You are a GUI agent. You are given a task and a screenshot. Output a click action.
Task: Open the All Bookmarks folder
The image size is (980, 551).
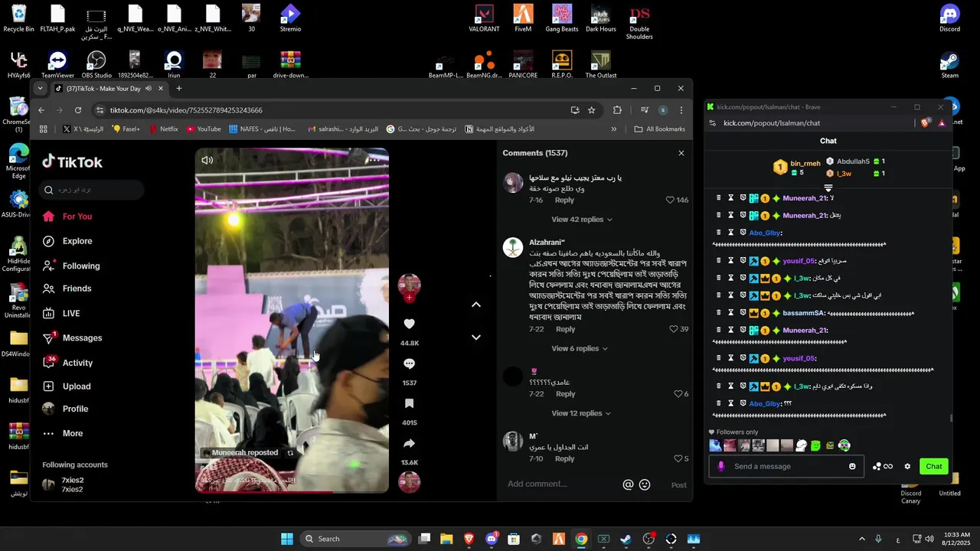click(x=660, y=129)
